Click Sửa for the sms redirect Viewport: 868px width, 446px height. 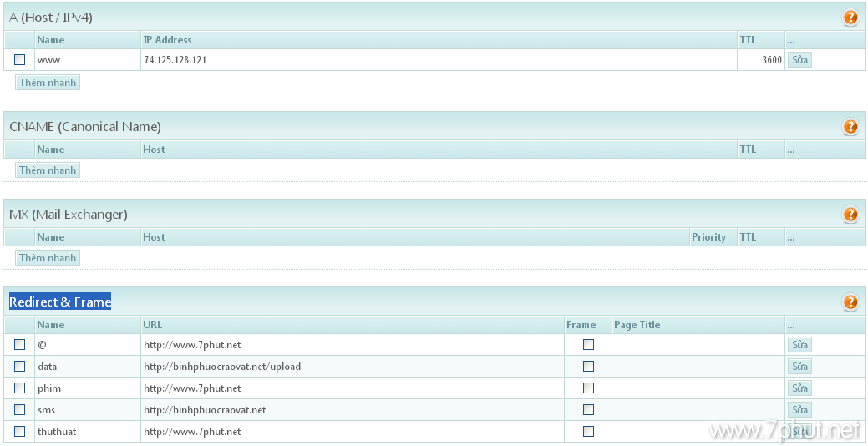(x=799, y=410)
